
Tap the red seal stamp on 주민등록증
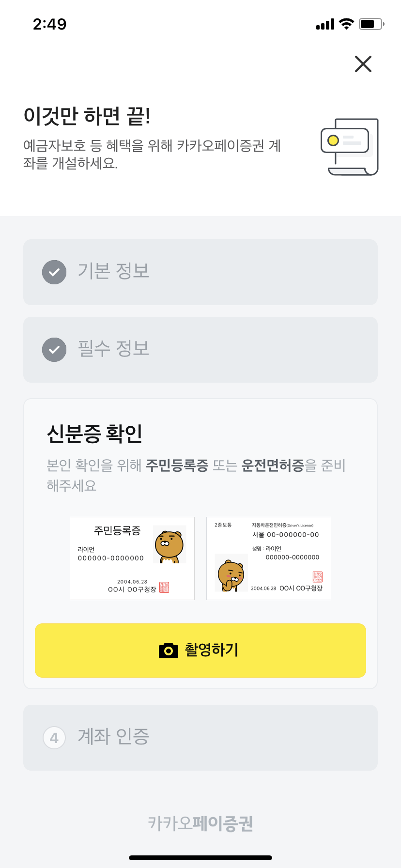point(164,588)
